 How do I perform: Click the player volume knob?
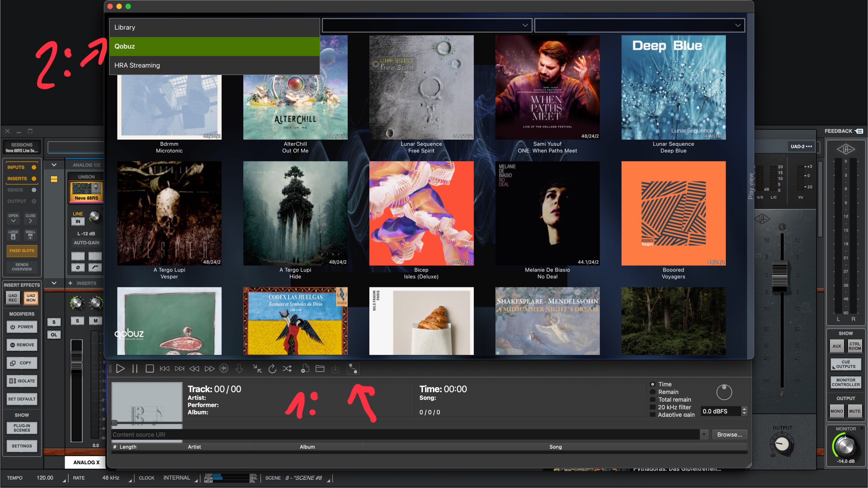tap(724, 392)
